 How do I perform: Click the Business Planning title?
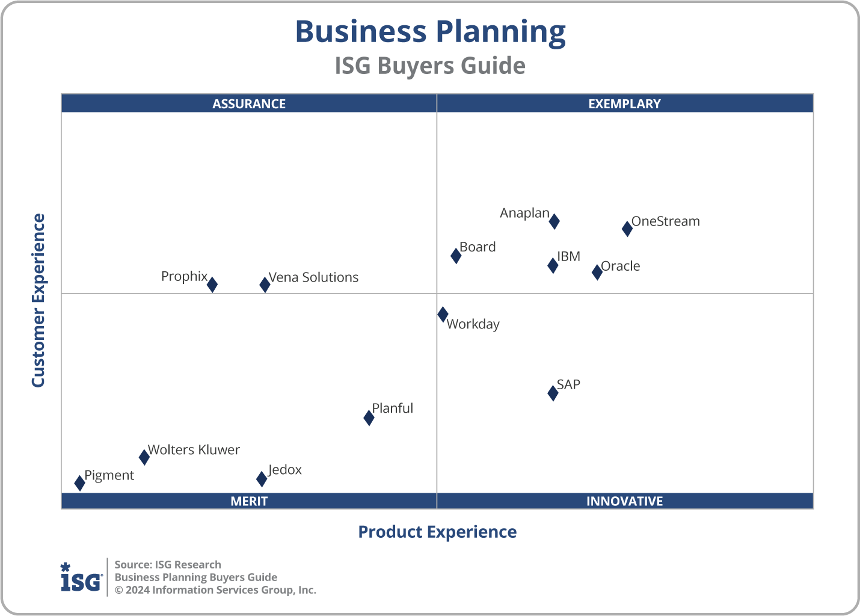click(x=430, y=32)
